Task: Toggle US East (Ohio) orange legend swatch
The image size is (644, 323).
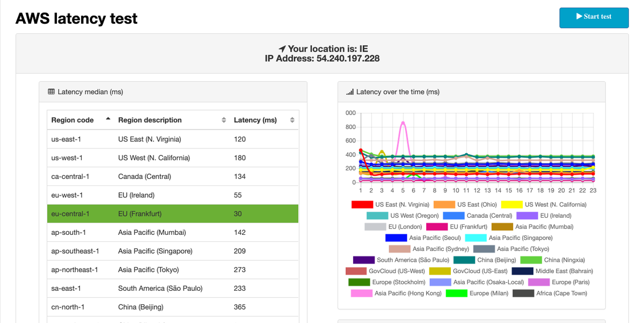Action: [x=444, y=205]
